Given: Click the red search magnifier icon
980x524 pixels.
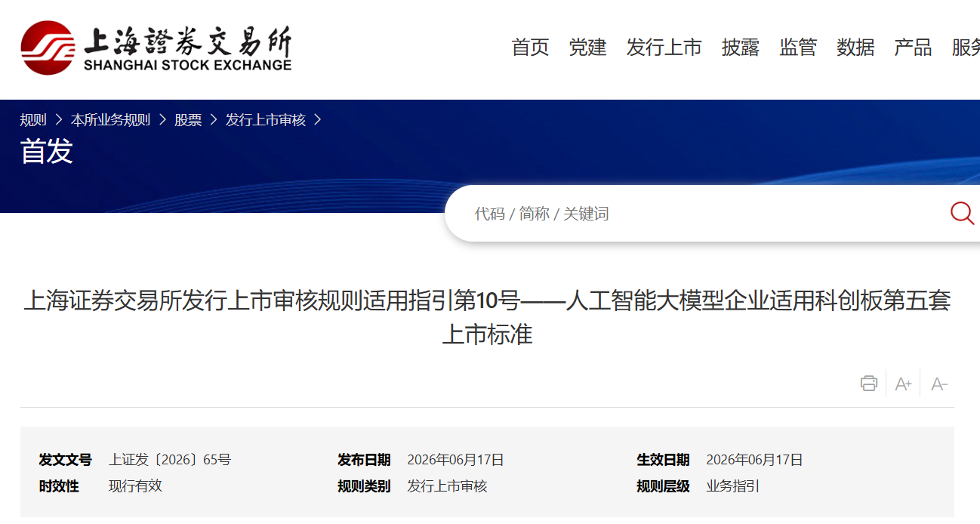Looking at the screenshot, I should pyautogui.click(x=962, y=214).
